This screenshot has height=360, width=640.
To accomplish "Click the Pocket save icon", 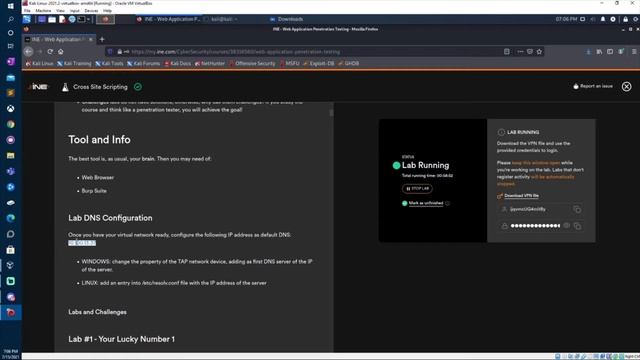I will click(530, 52).
